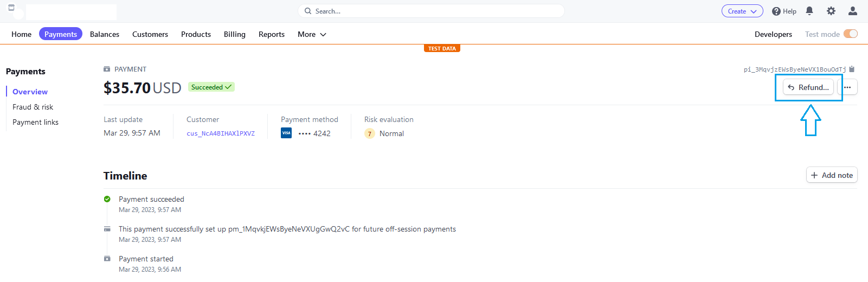The image size is (868, 282).
Task: Open the notifications bell
Action: [809, 11]
